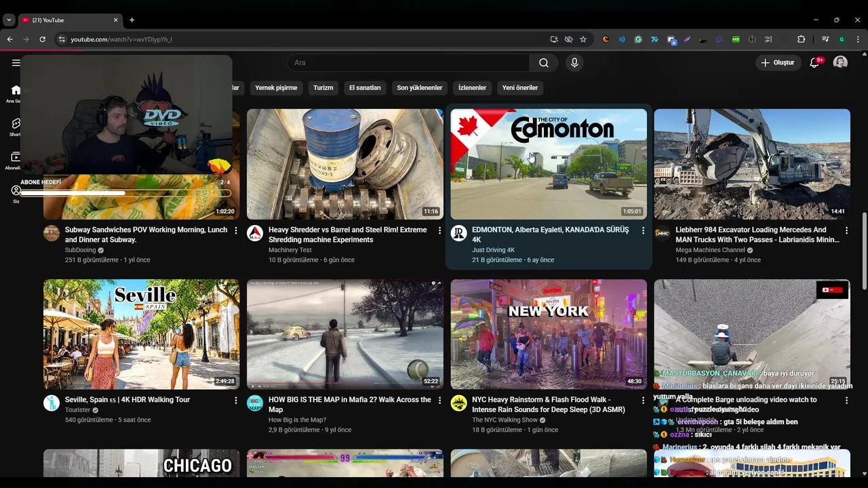Click the install app icon in address bar

[554, 39]
